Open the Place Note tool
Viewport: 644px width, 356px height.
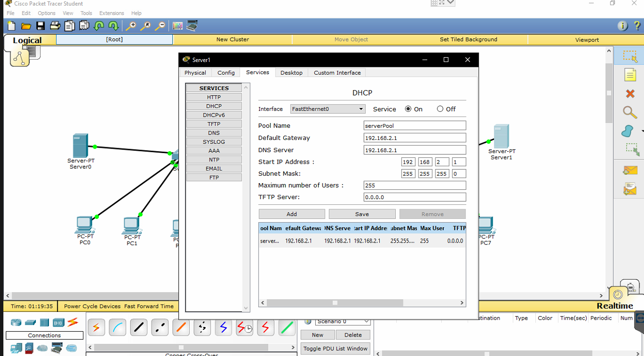point(629,75)
